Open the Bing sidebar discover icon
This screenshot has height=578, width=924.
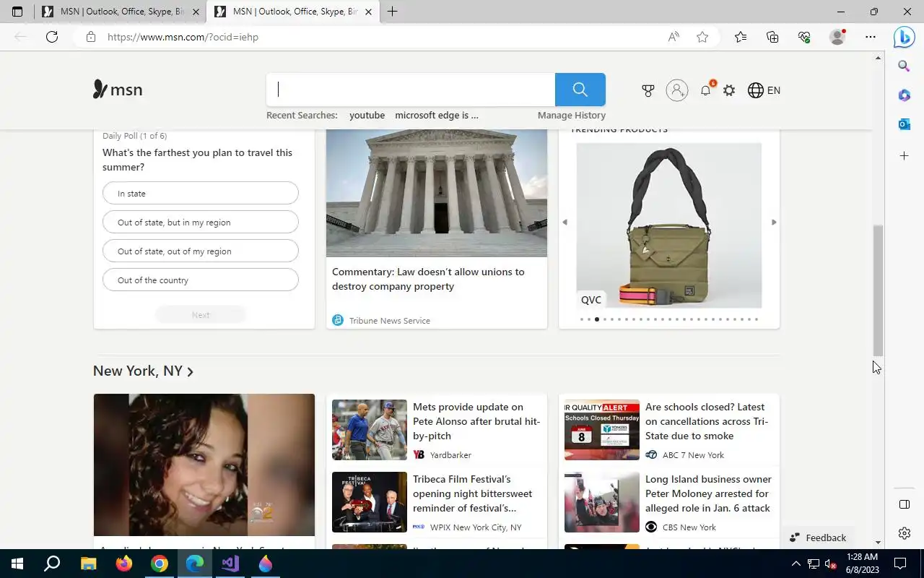904,36
